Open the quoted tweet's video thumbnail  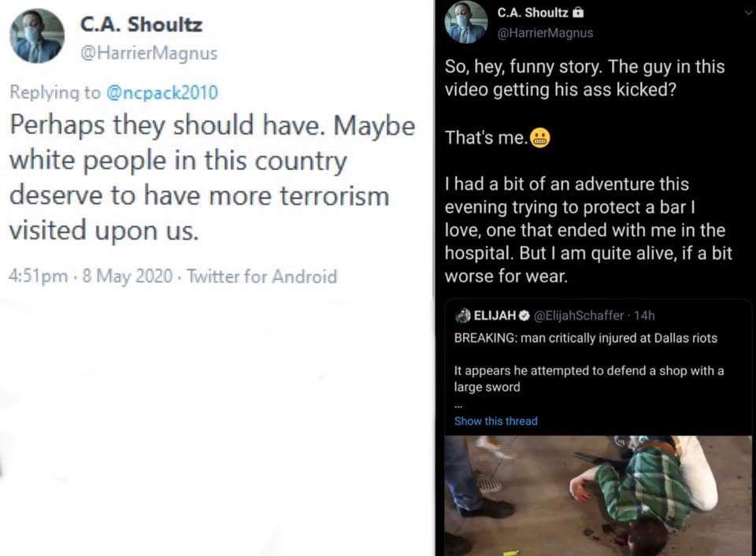597,495
